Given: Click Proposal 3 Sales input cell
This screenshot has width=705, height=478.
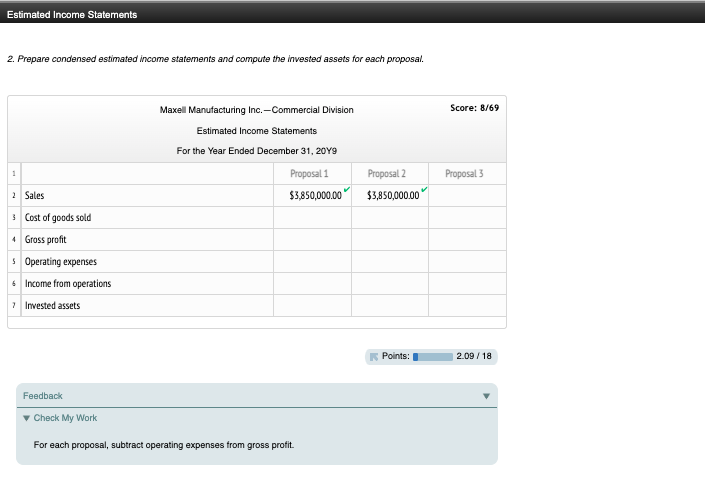Looking at the screenshot, I should [467, 196].
